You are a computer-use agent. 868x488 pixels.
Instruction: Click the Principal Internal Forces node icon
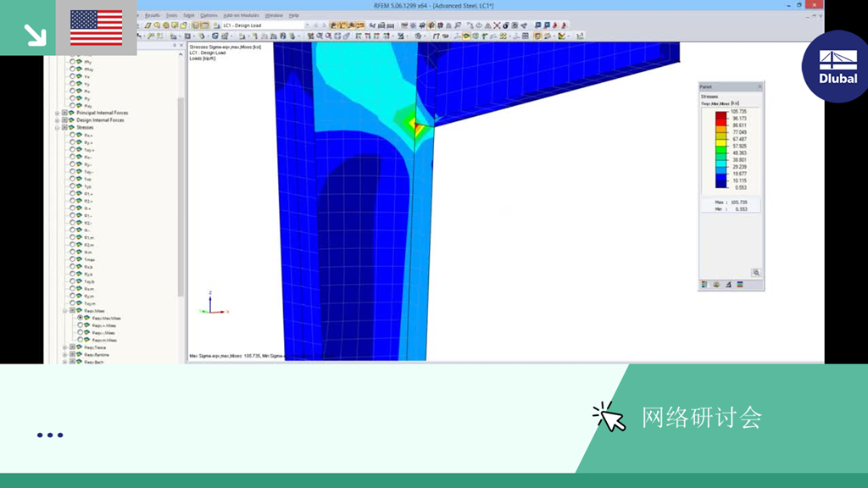(x=71, y=113)
